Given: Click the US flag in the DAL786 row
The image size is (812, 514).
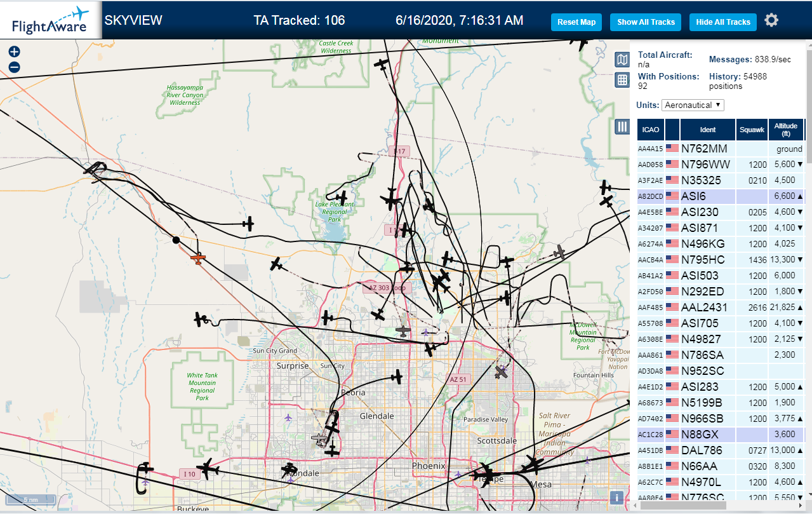Looking at the screenshot, I should 672,450.
